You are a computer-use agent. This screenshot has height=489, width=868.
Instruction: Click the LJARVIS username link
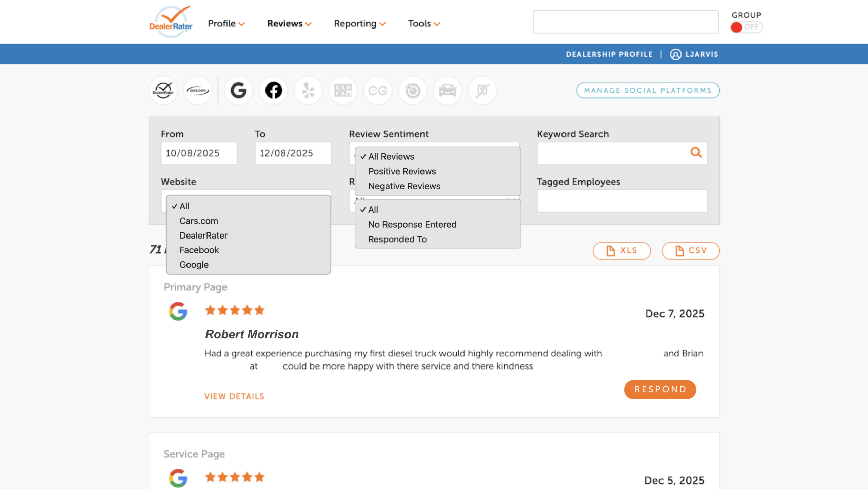pyautogui.click(x=702, y=54)
